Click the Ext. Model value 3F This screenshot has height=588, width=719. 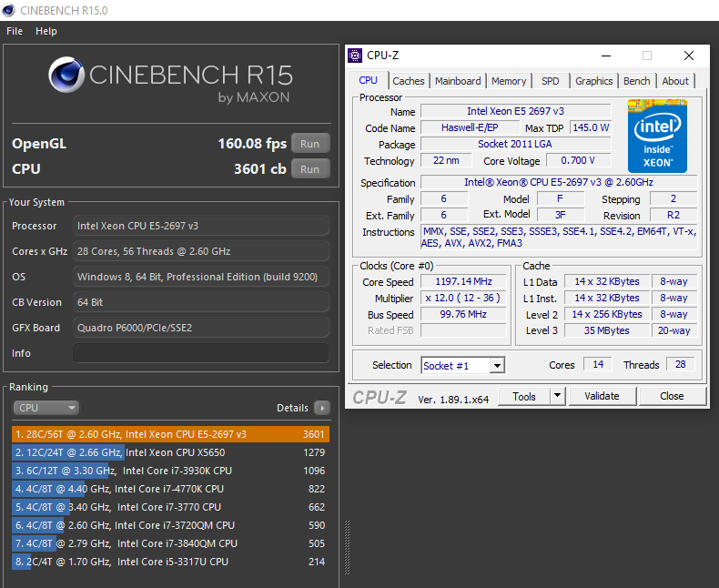561,215
